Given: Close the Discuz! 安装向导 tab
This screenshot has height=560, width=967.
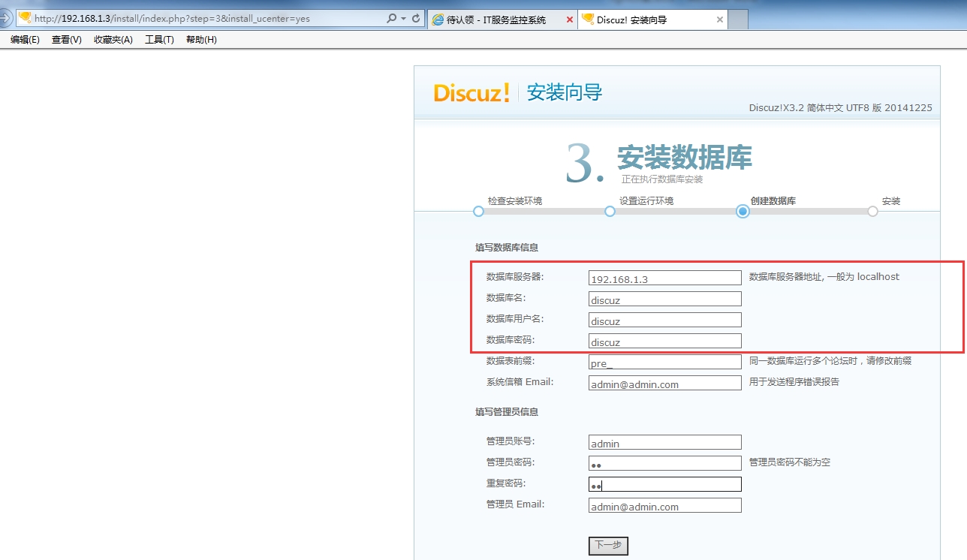Looking at the screenshot, I should 720,20.
